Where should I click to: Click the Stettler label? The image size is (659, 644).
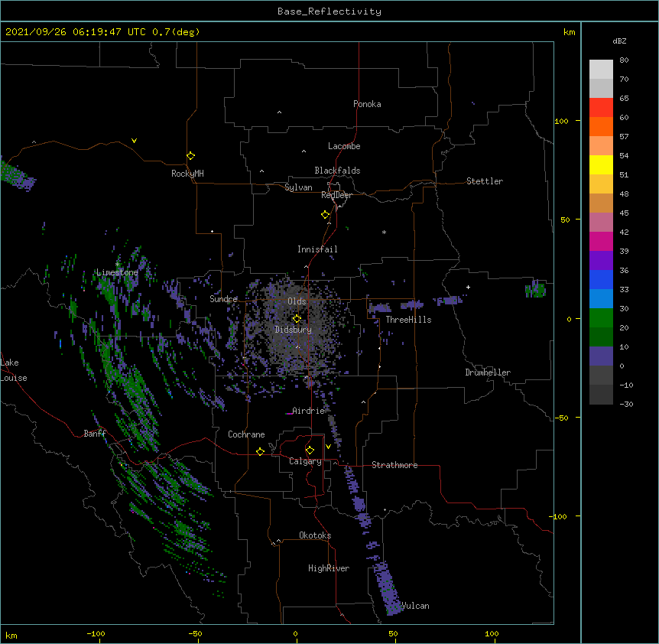485,181
